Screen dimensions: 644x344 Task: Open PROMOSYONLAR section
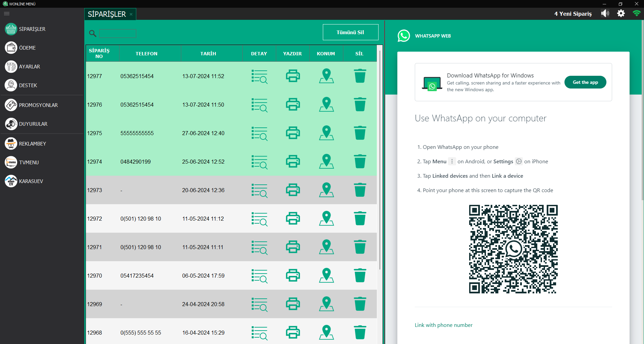32,105
